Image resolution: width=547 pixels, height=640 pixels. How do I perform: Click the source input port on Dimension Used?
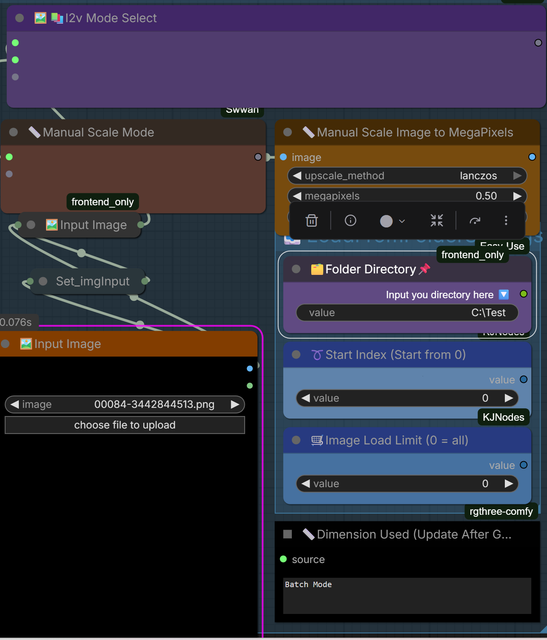click(283, 559)
